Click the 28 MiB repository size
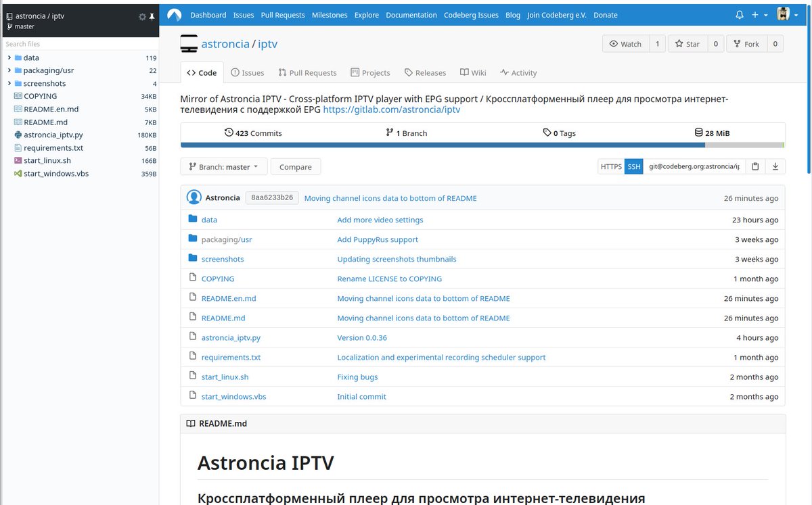The width and height of the screenshot is (812, 505). pos(712,133)
